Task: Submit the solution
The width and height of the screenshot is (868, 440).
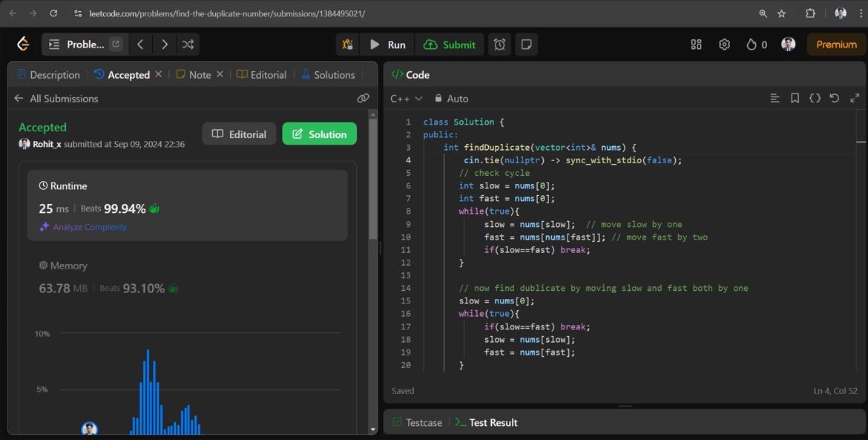Action: click(450, 45)
